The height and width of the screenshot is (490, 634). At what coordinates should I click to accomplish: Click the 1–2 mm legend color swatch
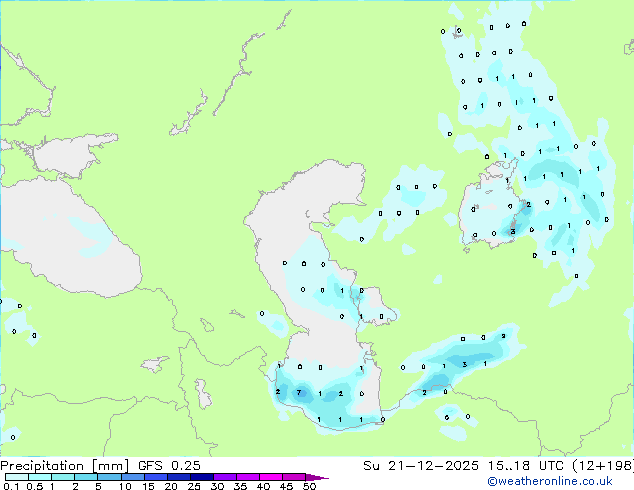pos(63,477)
